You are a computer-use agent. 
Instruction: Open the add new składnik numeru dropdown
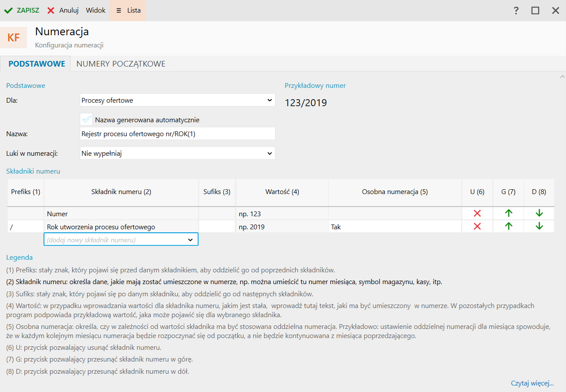tap(121, 239)
